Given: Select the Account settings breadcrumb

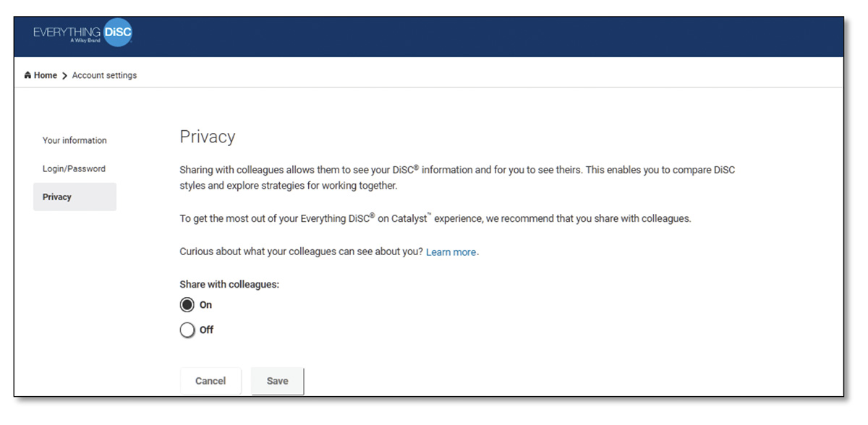Looking at the screenshot, I should point(104,75).
